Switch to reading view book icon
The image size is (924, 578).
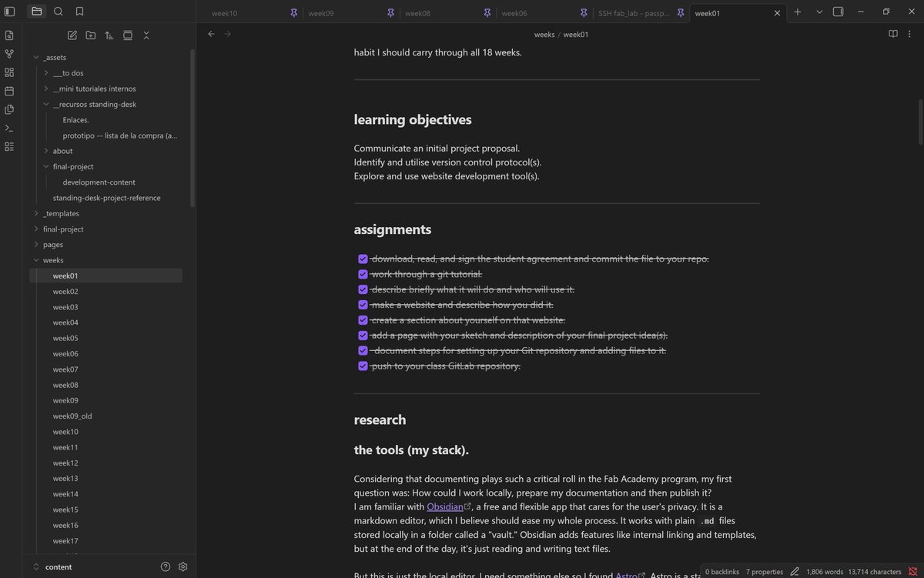click(x=893, y=34)
